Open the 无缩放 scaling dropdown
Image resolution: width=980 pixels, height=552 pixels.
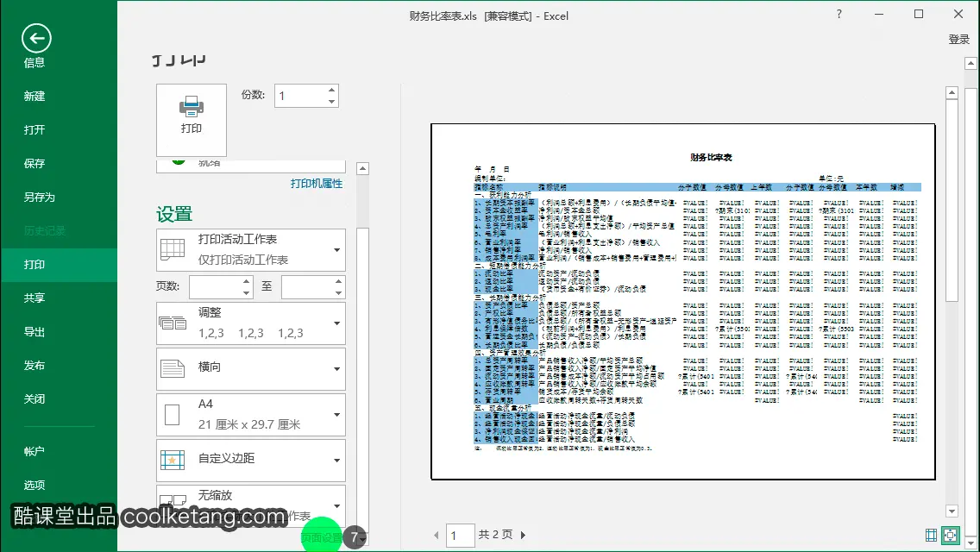tap(251, 505)
